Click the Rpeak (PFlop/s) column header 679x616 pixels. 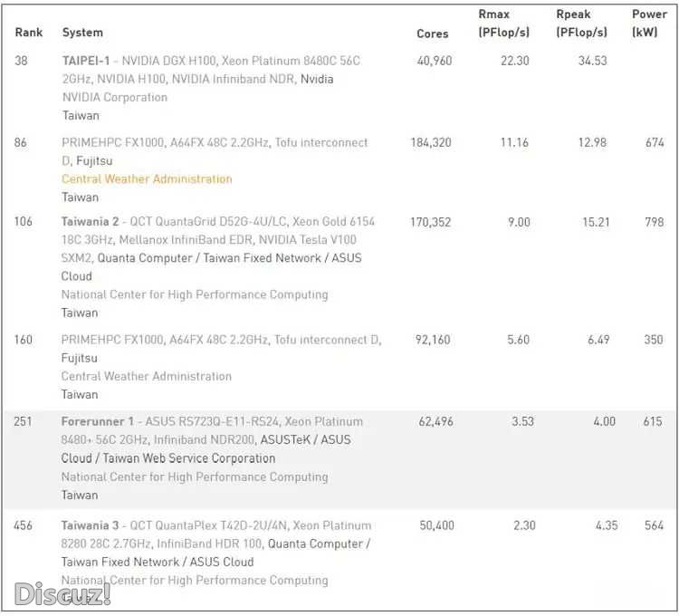[x=581, y=24]
